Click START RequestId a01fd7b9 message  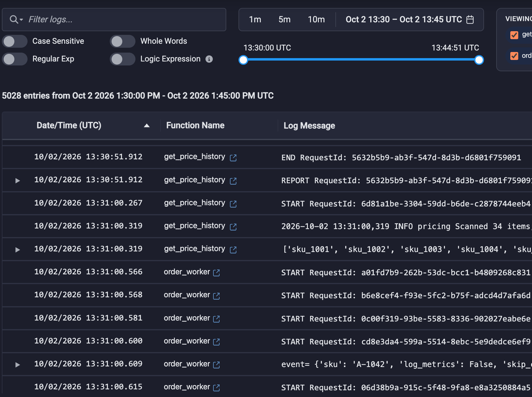click(x=406, y=273)
